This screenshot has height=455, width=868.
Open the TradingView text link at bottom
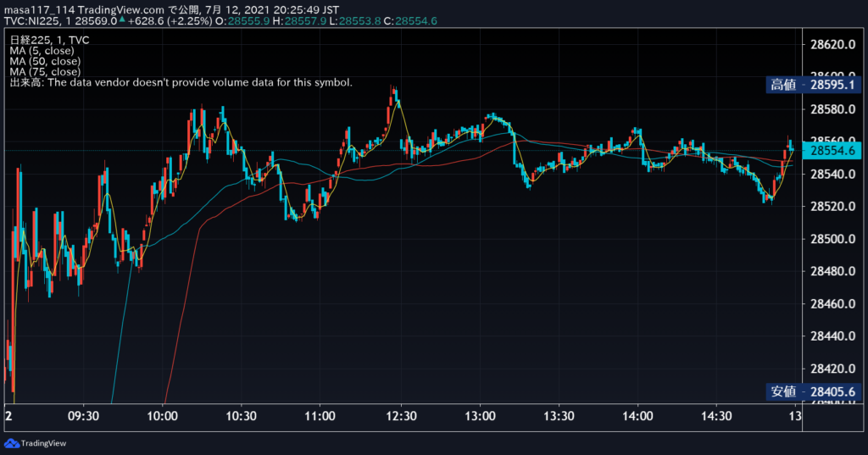[43, 443]
